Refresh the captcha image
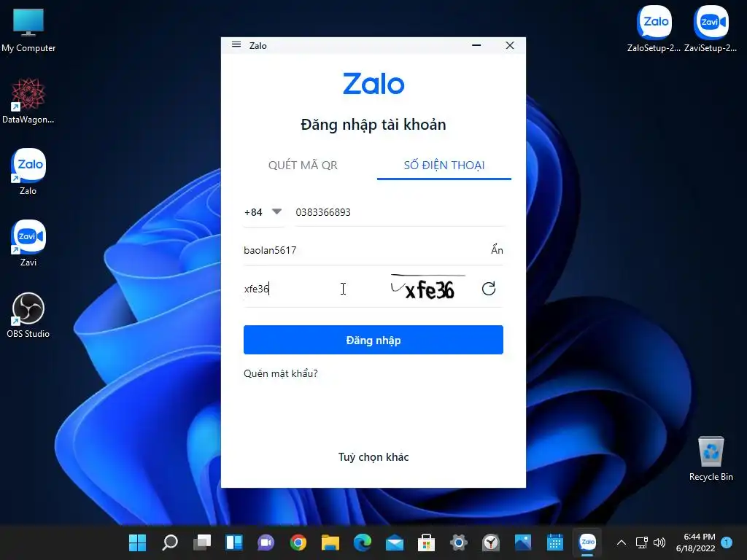Viewport: 747px width, 560px height. [x=489, y=289]
